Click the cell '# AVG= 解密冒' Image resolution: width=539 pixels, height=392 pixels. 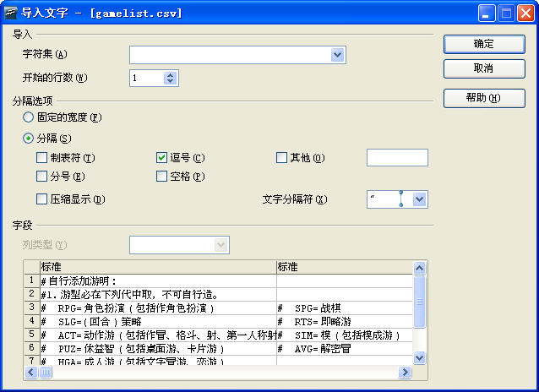coord(345,349)
